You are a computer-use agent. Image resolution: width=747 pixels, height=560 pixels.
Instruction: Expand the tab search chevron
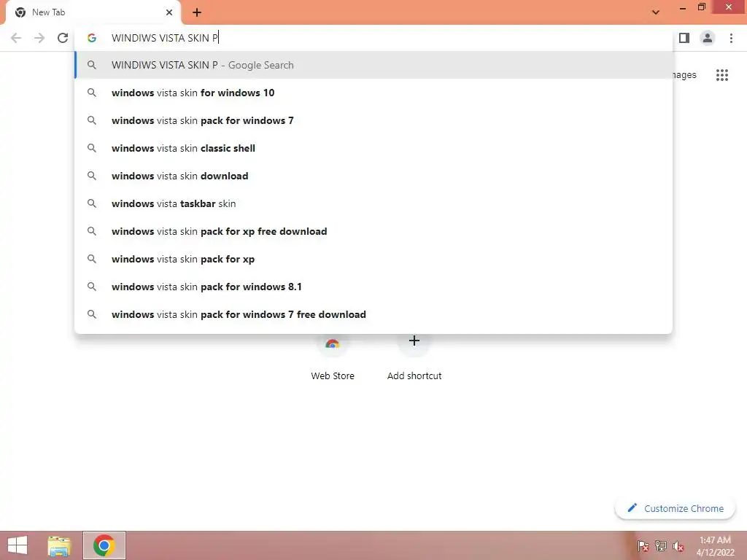click(x=656, y=12)
